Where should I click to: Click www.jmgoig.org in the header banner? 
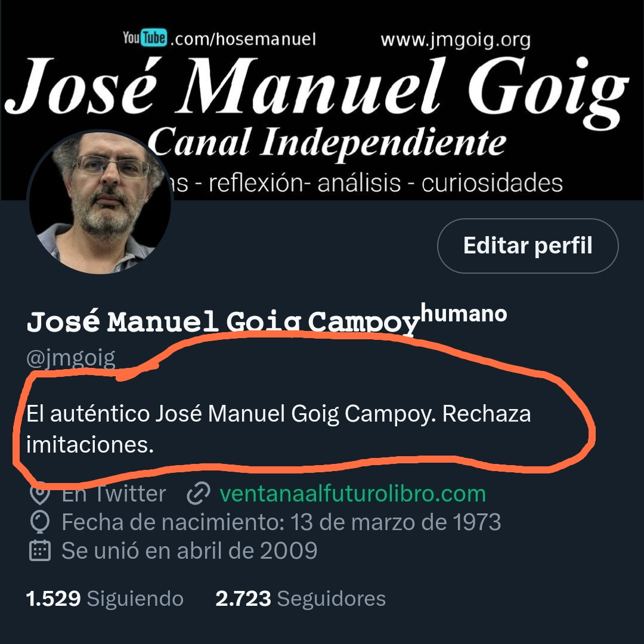pos(456,41)
